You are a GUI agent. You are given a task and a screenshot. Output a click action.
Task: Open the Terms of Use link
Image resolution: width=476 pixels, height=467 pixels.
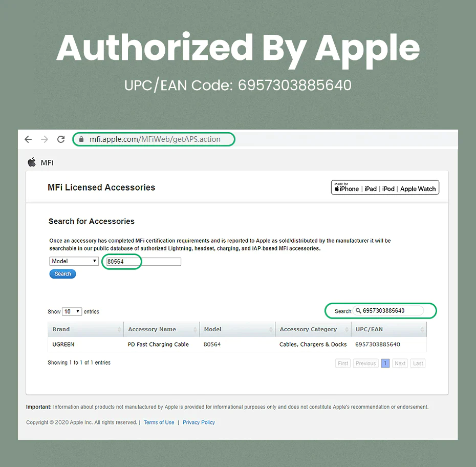[159, 422]
